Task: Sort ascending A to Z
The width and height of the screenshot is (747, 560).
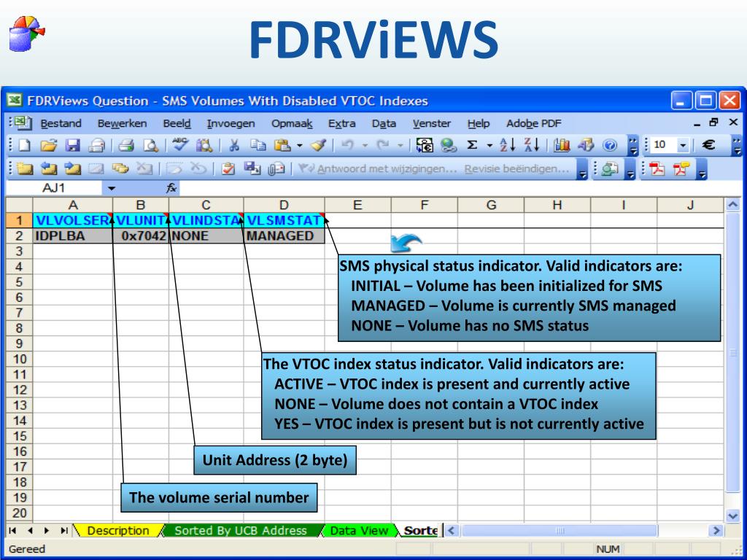Action: point(507,145)
